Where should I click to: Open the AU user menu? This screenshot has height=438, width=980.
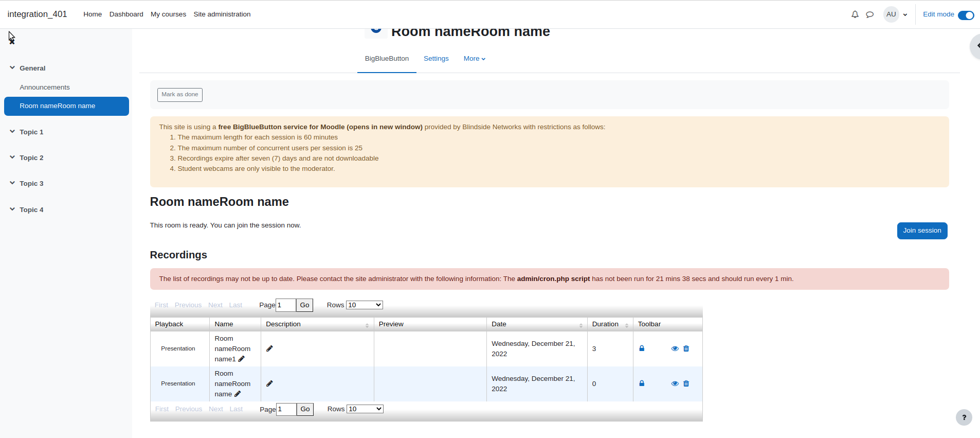click(x=896, y=14)
